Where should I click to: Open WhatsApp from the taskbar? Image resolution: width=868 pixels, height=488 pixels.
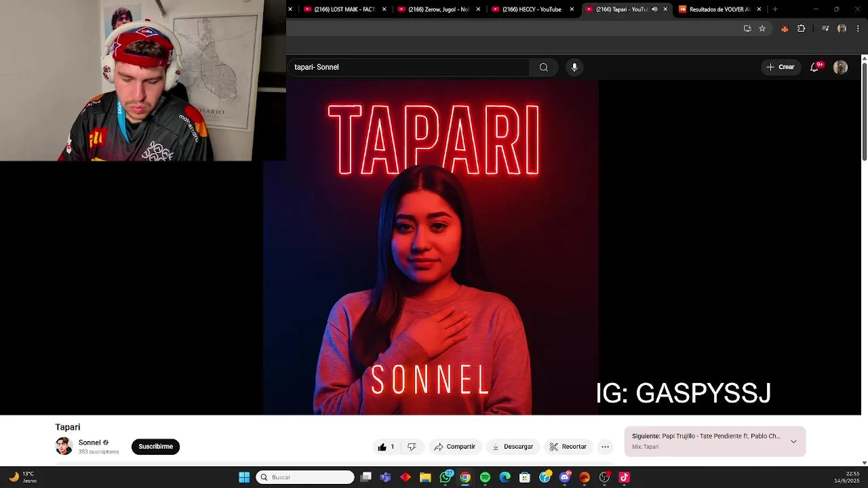click(x=446, y=477)
